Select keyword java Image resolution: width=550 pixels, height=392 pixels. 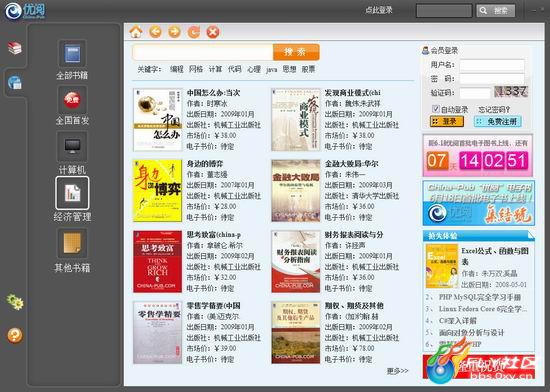(271, 69)
